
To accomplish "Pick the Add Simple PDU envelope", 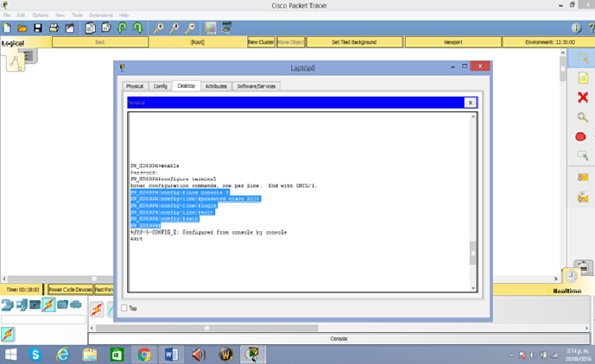I will point(582,177).
